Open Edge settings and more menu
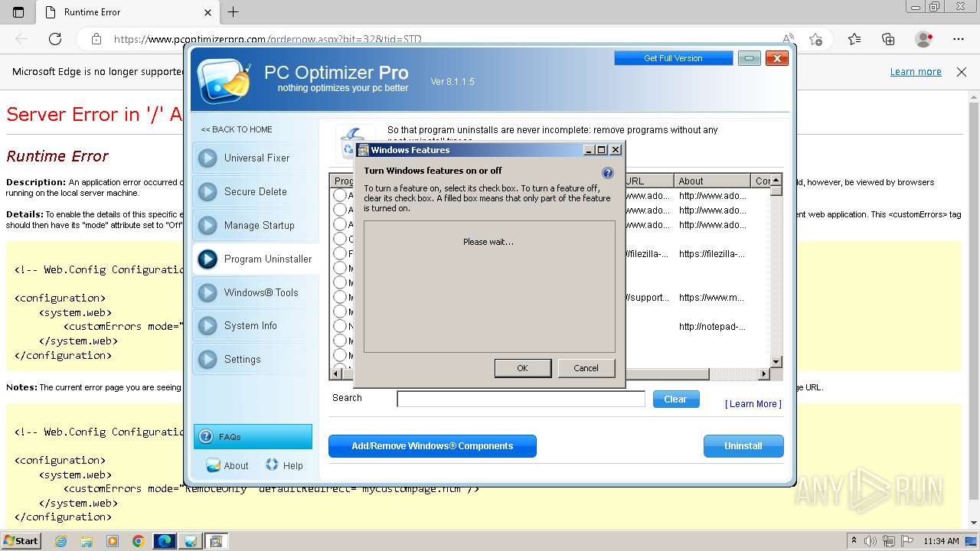 959,39
